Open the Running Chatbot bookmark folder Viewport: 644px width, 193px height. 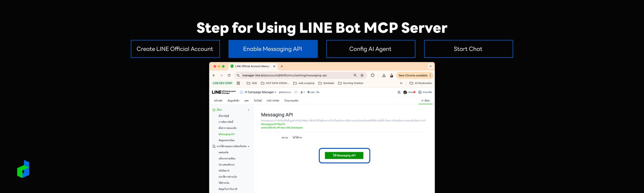click(351, 83)
